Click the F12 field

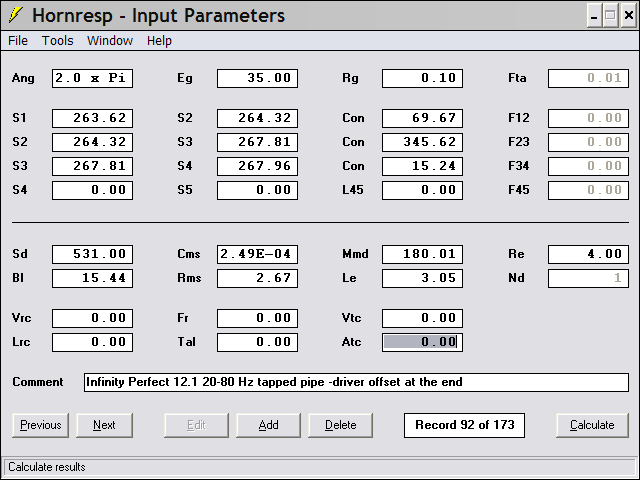588,118
